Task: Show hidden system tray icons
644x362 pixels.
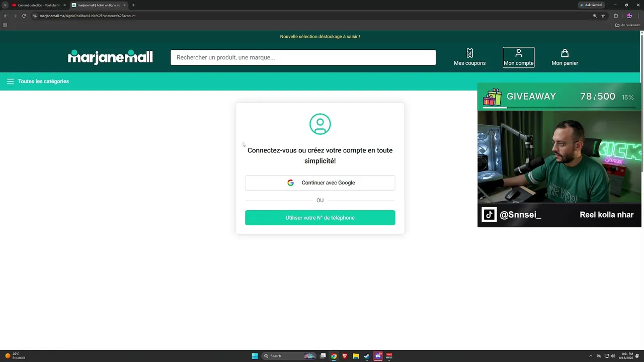Action: tap(591, 356)
